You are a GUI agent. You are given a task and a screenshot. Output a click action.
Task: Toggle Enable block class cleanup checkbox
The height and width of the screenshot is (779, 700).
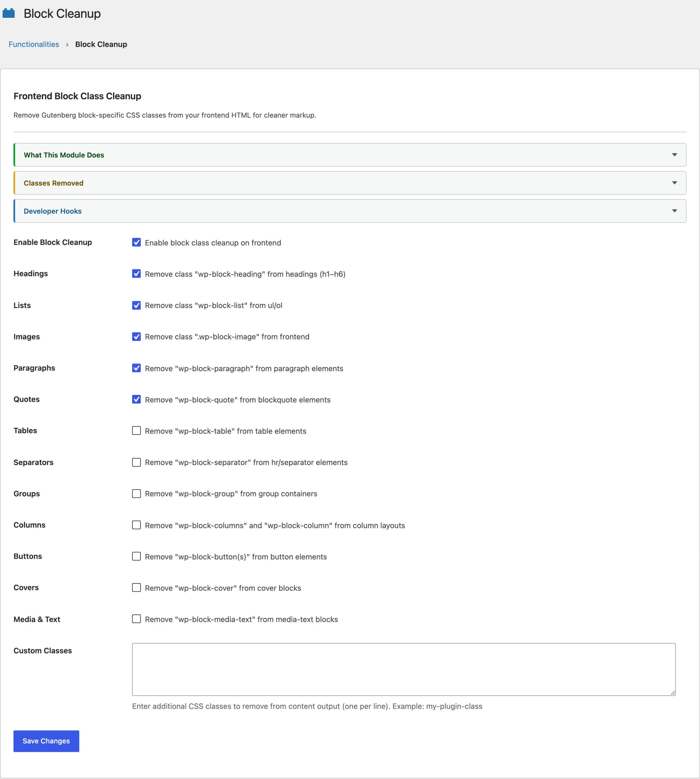(136, 242)
